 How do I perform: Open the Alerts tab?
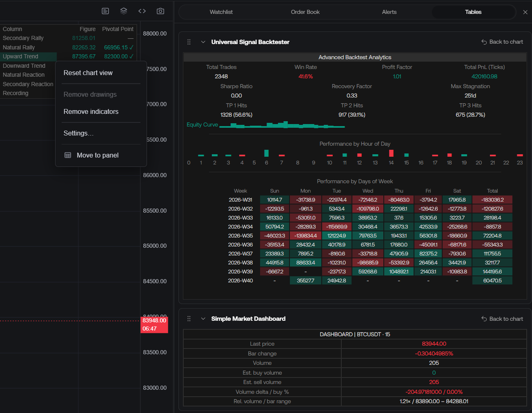click(x=390, y=12)
